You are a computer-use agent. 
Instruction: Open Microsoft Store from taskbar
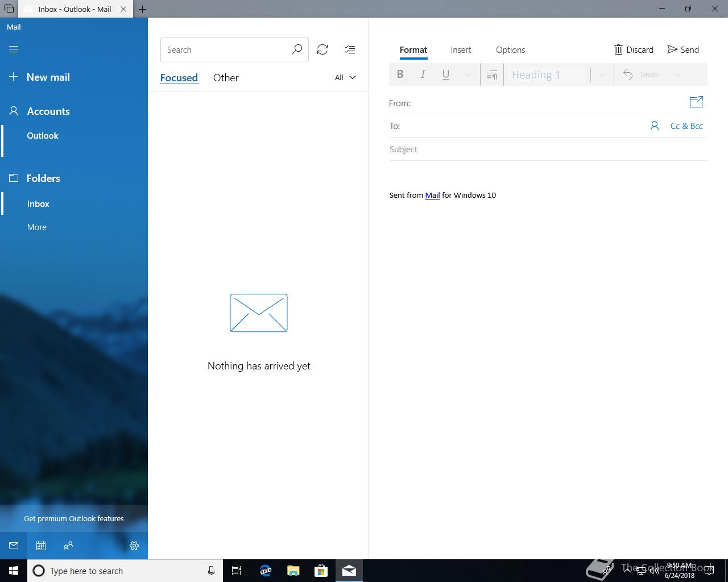coord(321,571)
